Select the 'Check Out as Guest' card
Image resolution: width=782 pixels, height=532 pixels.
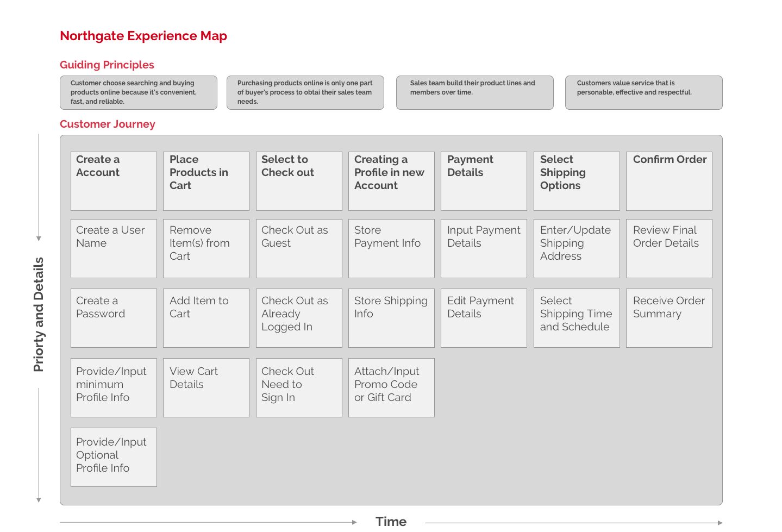(x=299, y=248)
